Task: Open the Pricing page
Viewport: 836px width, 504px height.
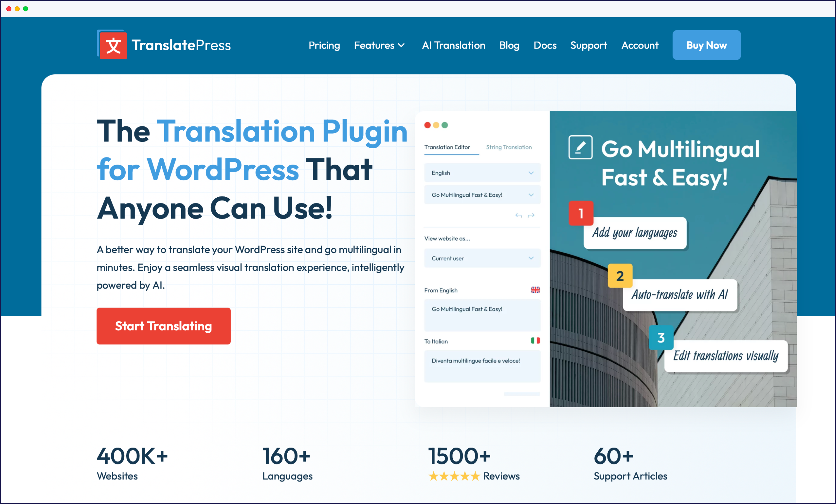Action: [324, 45]
